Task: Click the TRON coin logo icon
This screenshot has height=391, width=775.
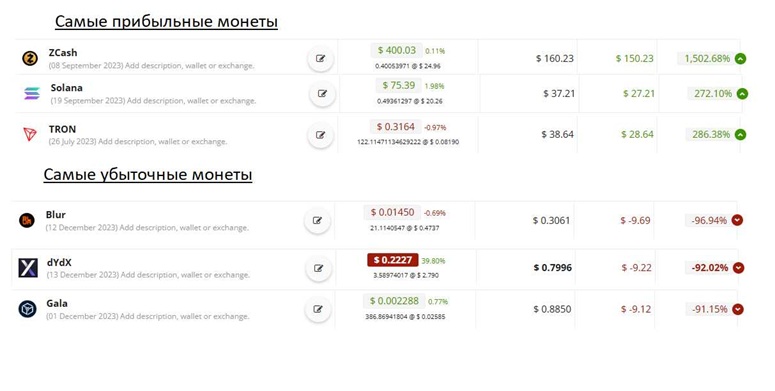Action: coord(30,134)
